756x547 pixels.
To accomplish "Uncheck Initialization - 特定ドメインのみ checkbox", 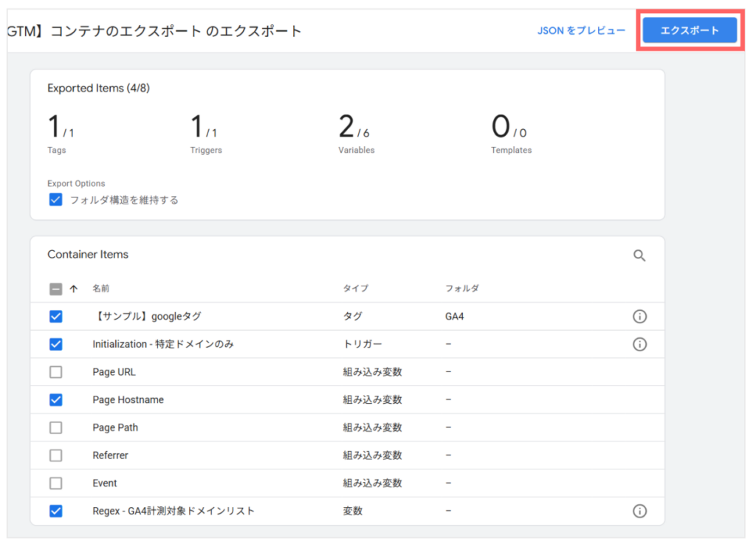I will 56,344.
